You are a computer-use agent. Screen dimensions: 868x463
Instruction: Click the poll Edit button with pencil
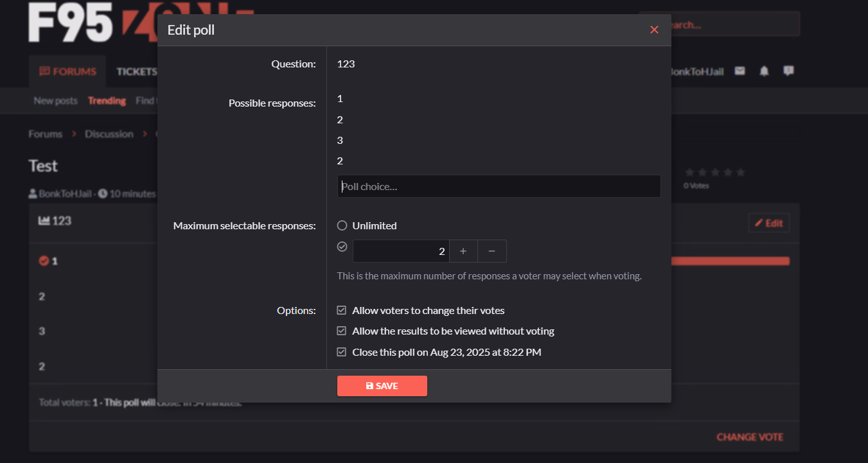[768, 223]
